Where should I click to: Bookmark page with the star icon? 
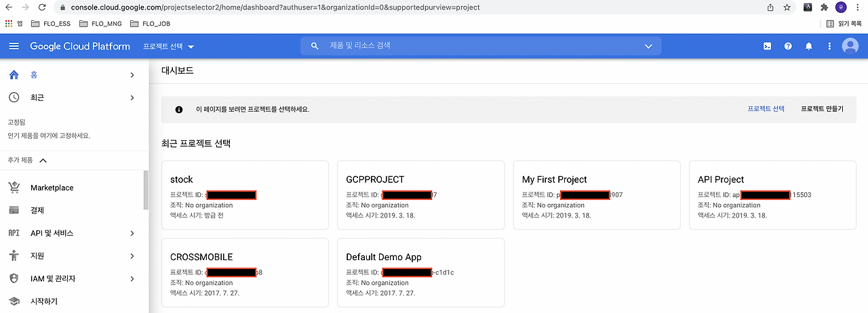[787, 7]
